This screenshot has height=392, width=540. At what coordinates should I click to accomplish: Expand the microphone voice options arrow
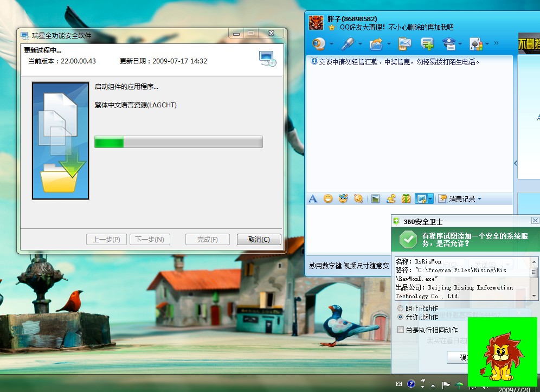click(360, 44)
